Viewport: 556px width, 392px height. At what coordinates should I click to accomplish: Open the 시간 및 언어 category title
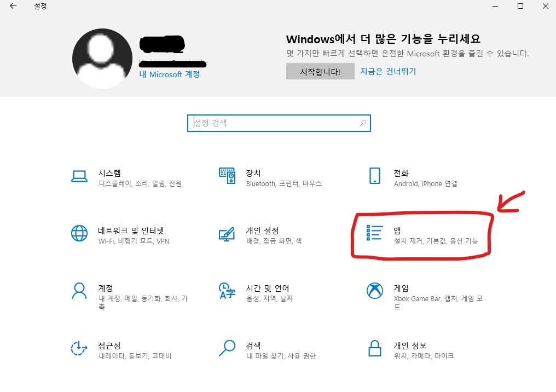click(x=268, y=288)
